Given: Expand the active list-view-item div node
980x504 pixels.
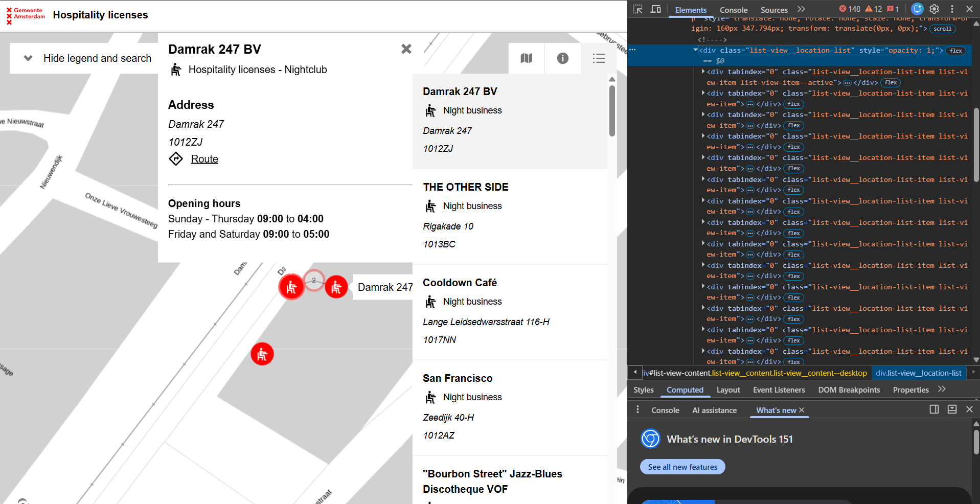Looking at the screenshot, I should 703,72.
